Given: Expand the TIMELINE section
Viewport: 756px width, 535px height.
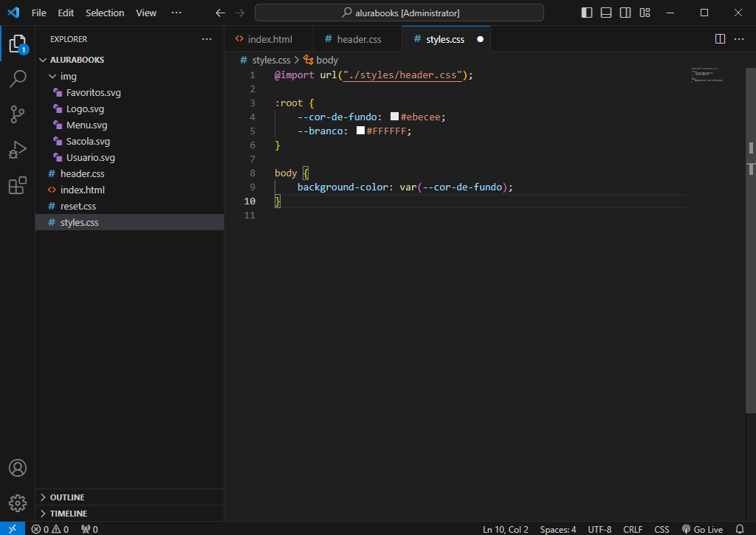Looking at the screenshot, I should (x=129, y=514).
